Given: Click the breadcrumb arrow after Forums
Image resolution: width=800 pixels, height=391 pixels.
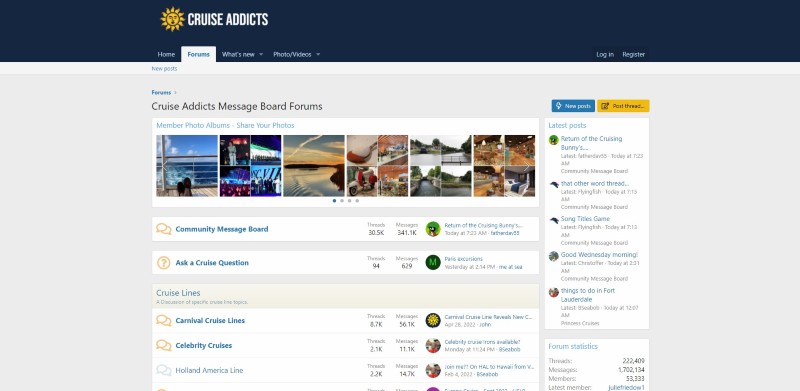Looking at the screenshot, I should (176, 92).
